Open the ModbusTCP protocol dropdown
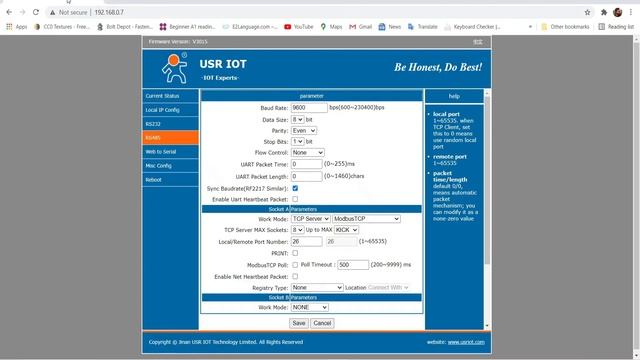640x360 pixels. 366,219
